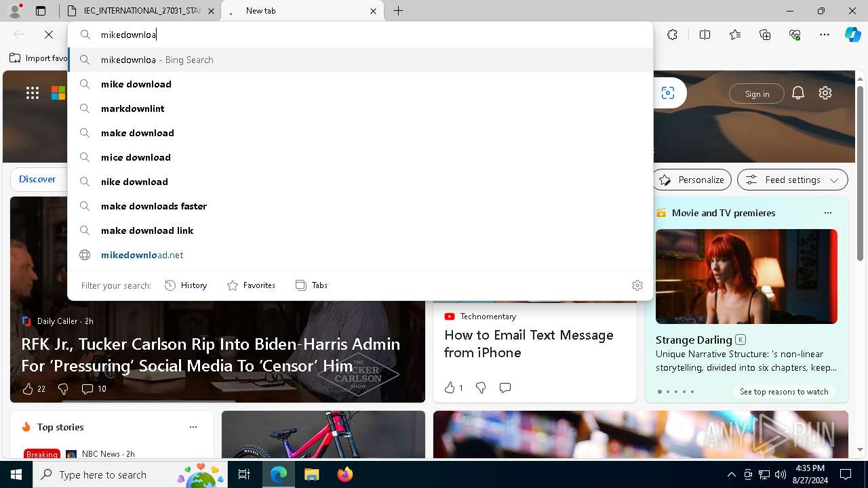This screenshot has width=868, height=488.
Task: Toggle split screen view
Action: [705, 35]
